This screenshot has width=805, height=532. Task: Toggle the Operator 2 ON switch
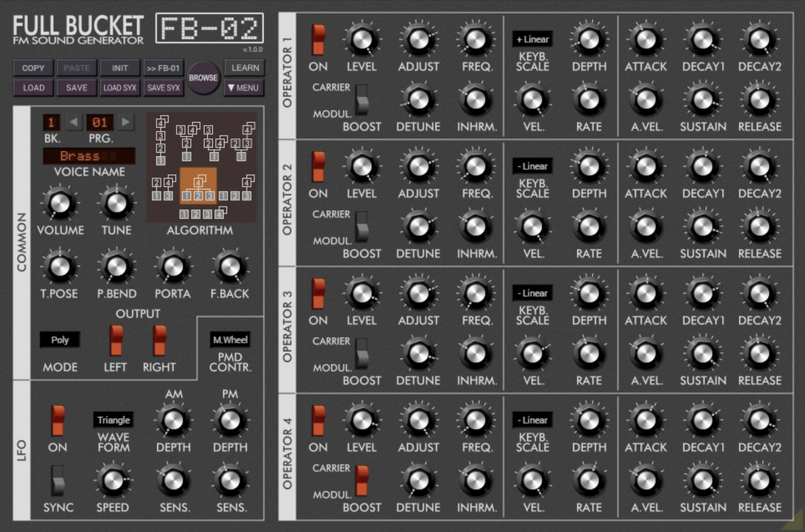click(318, 167)
